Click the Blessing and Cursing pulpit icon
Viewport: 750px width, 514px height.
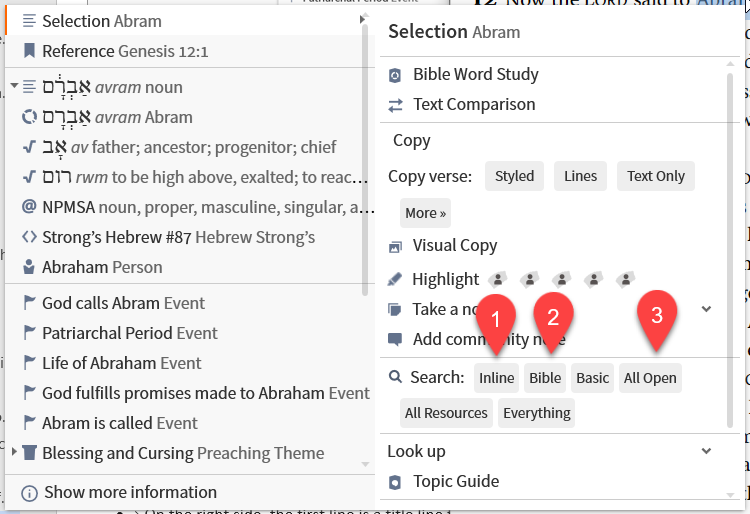pyautogui.click(x=29, y=452)
